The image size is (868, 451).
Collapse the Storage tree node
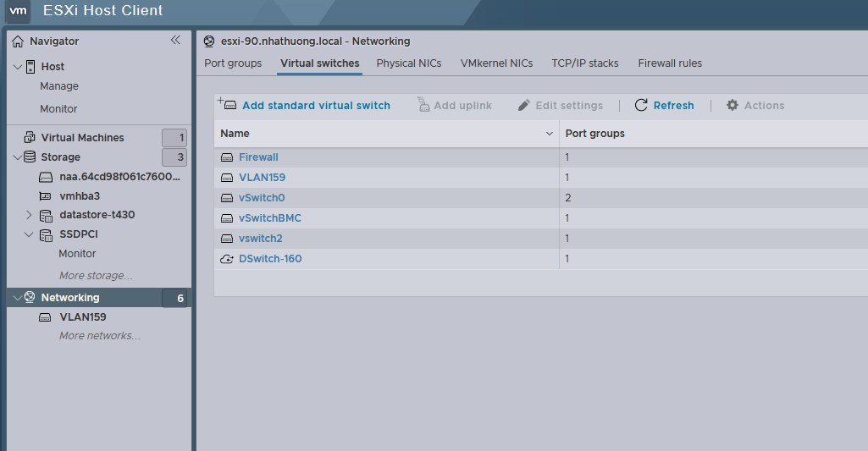pyautogui.click(x=18, y=157)
